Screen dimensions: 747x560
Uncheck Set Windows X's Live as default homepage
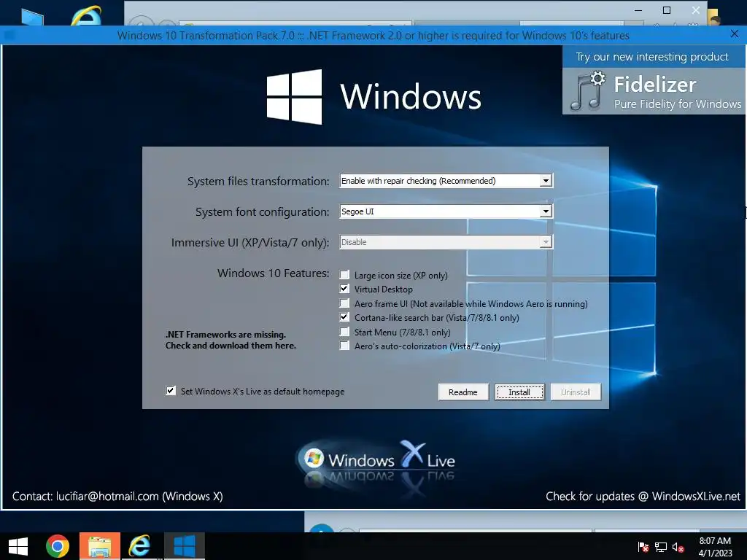click(171, 391)
